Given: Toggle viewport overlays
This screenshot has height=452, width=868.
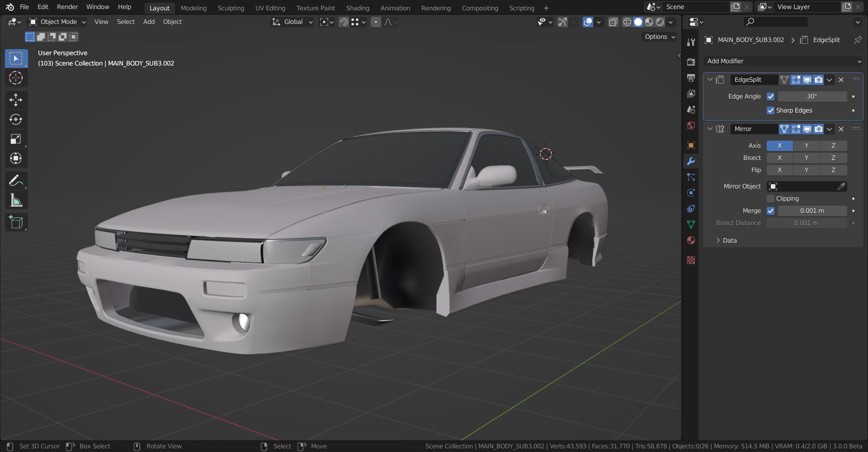Looking at the screenshot, I should tap(588, 22).
